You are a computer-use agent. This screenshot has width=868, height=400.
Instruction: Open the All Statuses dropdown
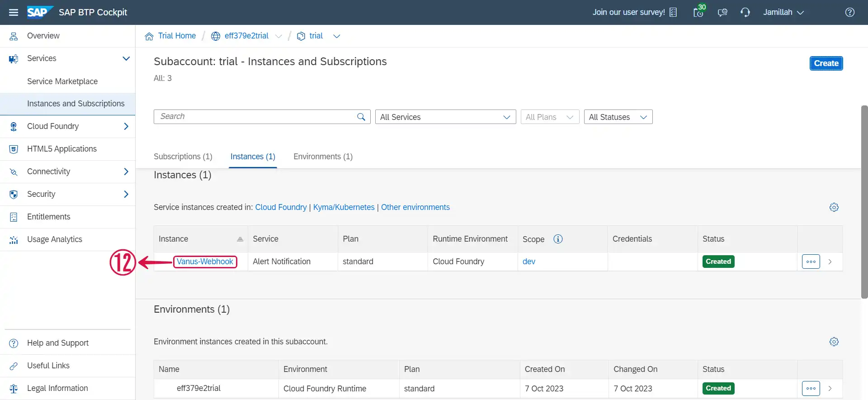point(618,117)
